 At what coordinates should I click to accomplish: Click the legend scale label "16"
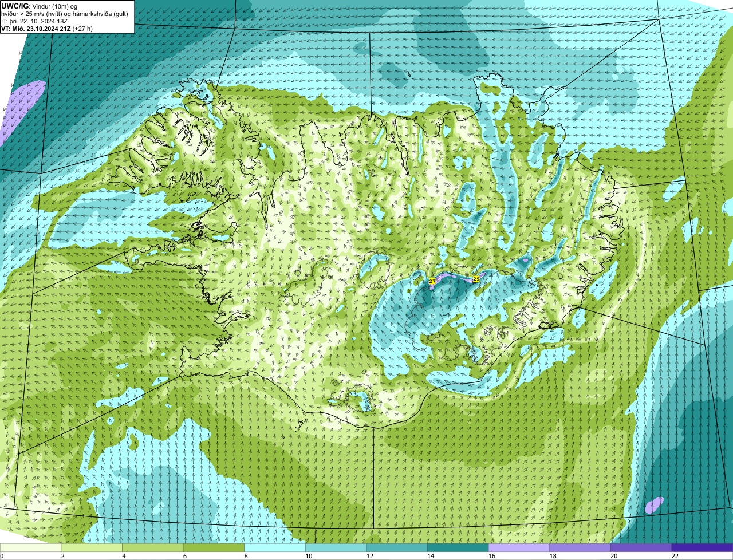pyautogui.click(x=492, y=556)
